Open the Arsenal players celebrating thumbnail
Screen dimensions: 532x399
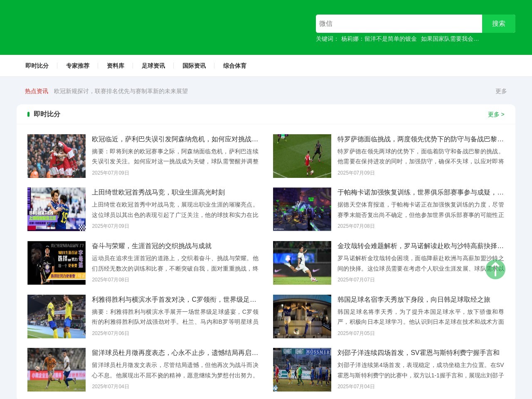pyautogui.click(x=57, y=156)
